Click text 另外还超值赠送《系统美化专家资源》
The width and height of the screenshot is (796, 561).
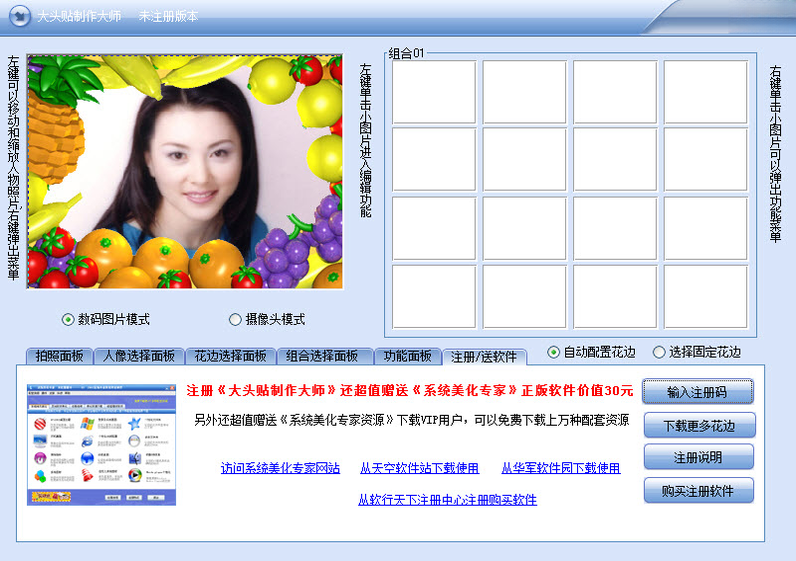tap(294, 420)
